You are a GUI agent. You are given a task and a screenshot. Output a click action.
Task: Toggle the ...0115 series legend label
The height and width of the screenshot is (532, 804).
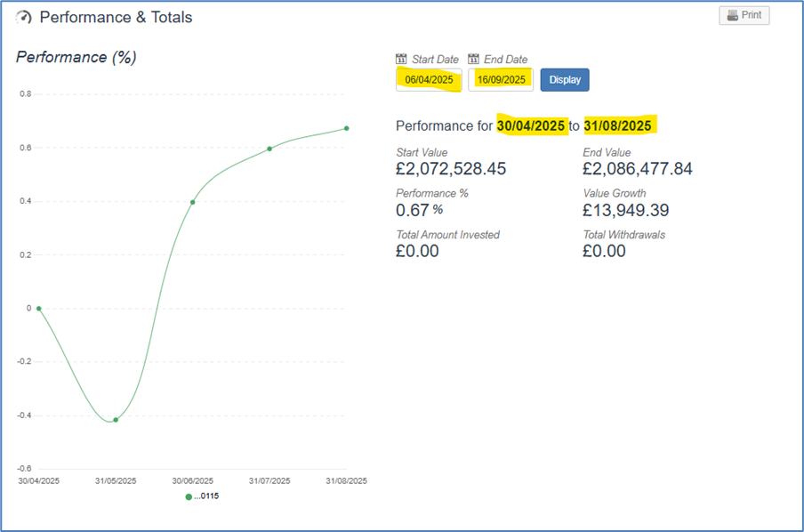206,496
